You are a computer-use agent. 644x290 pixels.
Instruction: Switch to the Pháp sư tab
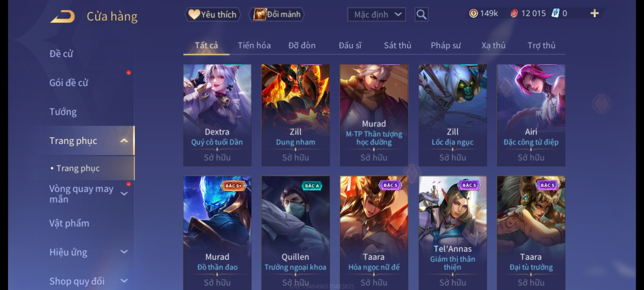(x=445, y=45)
